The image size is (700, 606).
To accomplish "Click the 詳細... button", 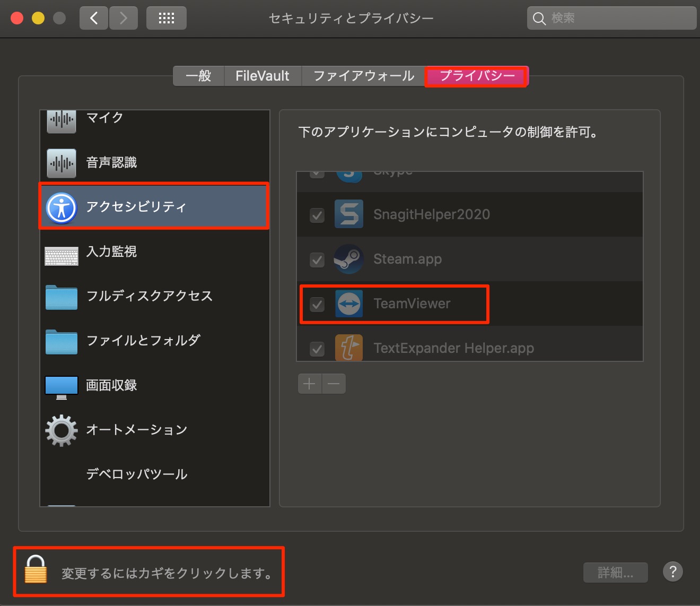I will pos(616,573).
